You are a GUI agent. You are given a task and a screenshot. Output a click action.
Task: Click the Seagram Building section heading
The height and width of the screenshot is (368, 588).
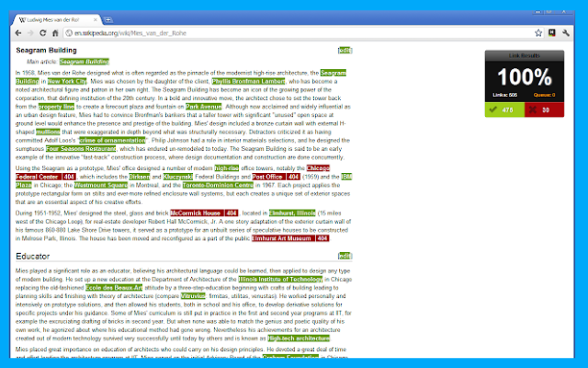click(x=46, y=51)
